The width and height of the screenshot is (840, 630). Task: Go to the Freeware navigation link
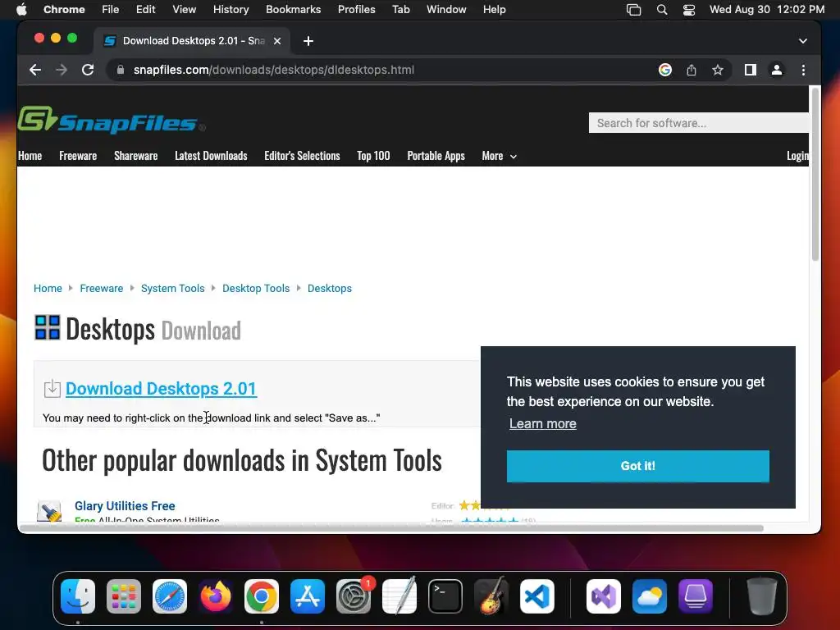(x=78, y=156)
